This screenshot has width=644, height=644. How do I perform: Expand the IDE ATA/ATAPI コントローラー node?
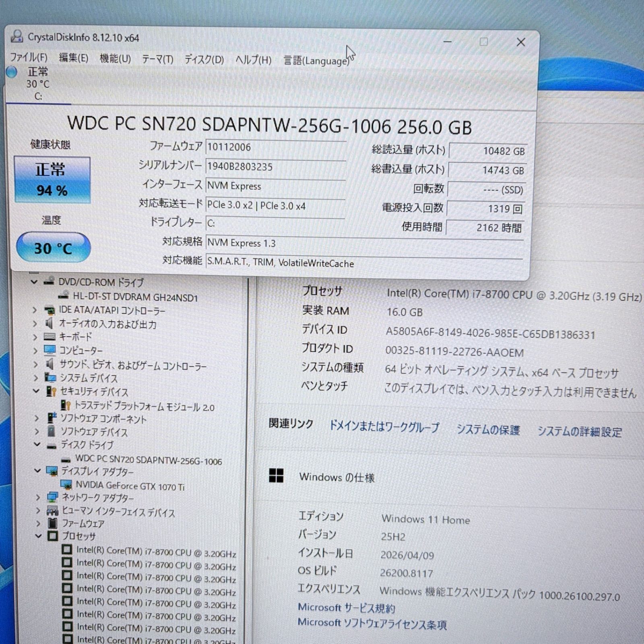[35, 310]
